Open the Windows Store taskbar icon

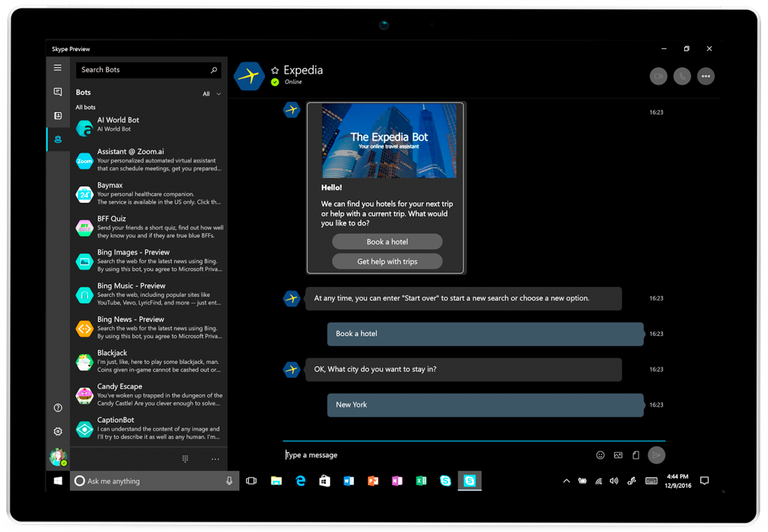[x=324, y=481]
